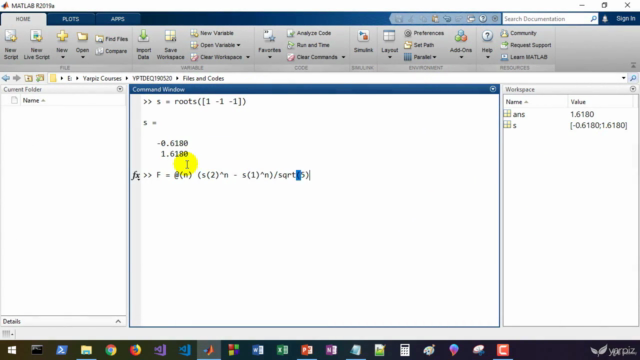Click Set Path
Screen dimensions: 640x360
click(419, 45)
